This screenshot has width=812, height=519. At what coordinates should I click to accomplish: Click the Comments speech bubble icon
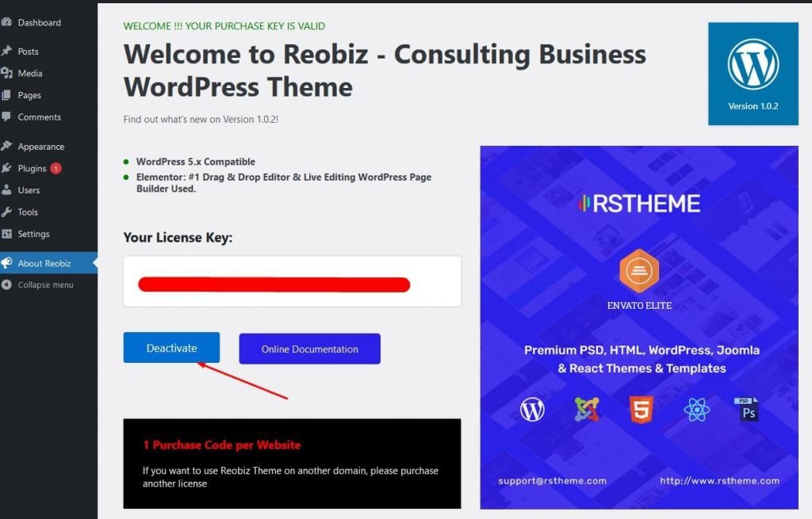tap(6, 117)
